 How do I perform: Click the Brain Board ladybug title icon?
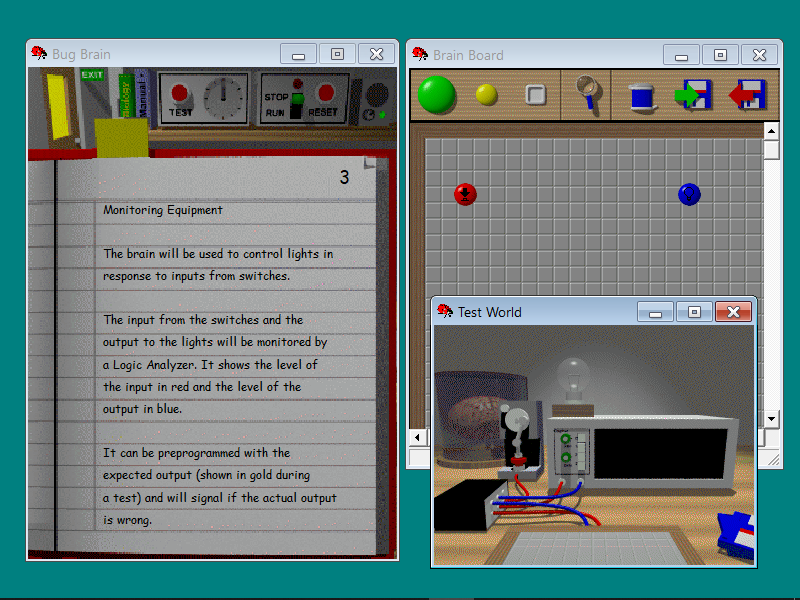420,54
